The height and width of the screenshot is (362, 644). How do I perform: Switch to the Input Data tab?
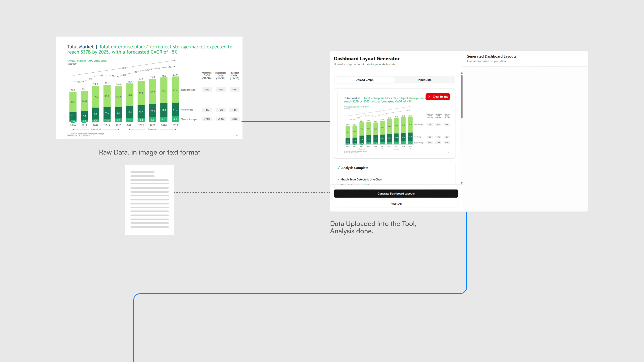click(424, 80)
